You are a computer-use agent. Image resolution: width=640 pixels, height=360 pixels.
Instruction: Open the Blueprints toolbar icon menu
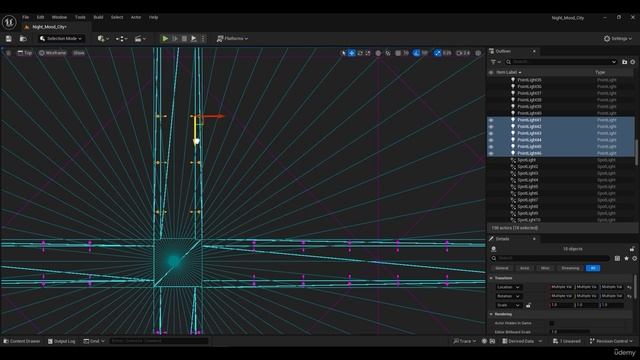tap(121, 39)
